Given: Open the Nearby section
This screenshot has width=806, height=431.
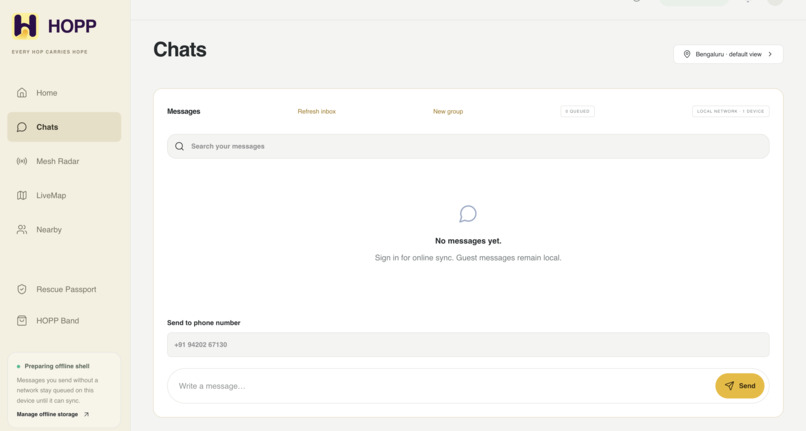Looking at the screenshot, I should click(x=64, y=229).
